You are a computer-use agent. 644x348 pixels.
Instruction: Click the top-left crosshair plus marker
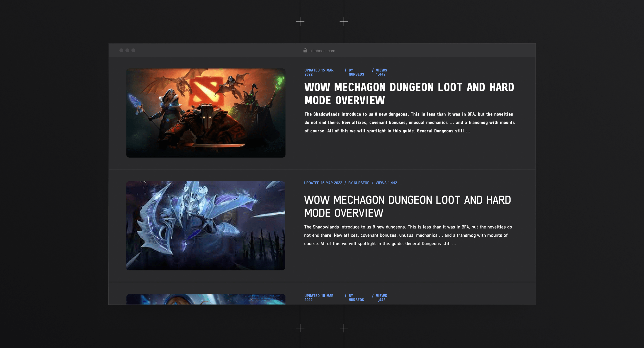click(x=300, y=22)
